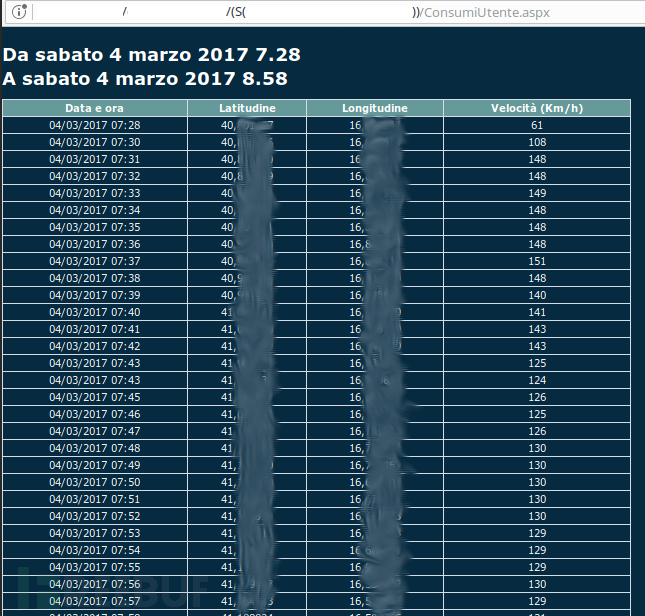
Task: Select the speed value 130 at 07:56
Action: 537,584
